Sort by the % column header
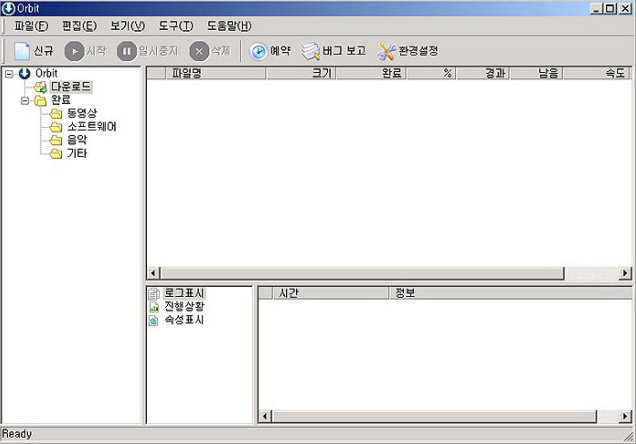 (432, 73)
